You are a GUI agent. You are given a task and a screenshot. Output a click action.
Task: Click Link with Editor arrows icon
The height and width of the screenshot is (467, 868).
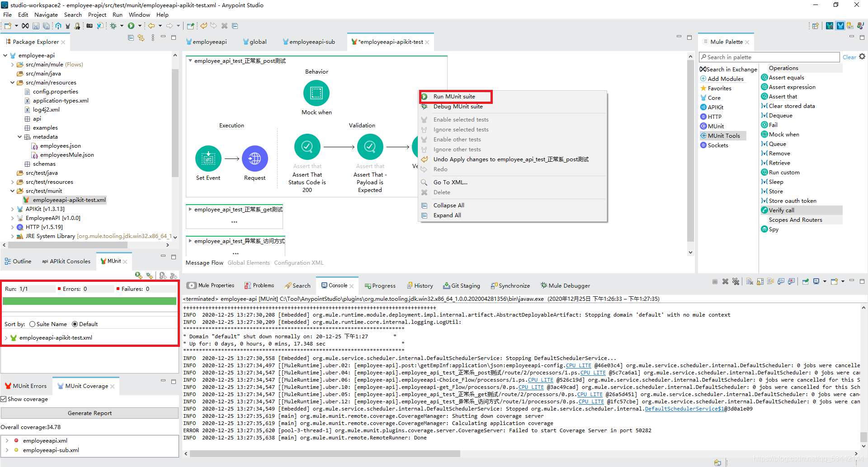(141, 38)
